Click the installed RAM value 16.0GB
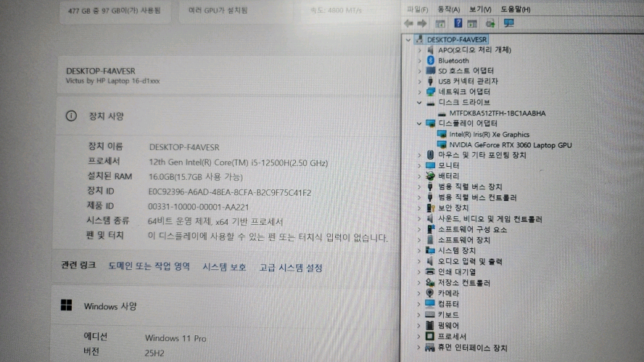Image resolution: width=644 pixels, height=362 pixels. pyautogui.click(x=196, y=177)
